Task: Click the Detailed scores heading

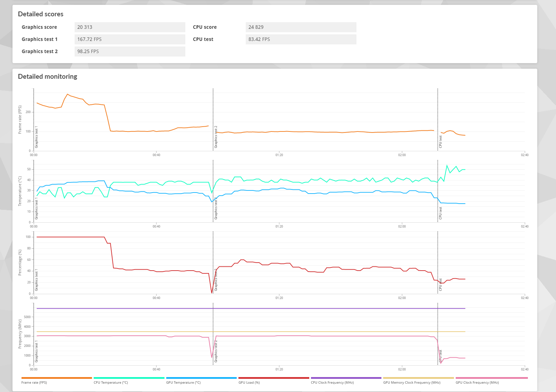Action: tap(41, 14)
